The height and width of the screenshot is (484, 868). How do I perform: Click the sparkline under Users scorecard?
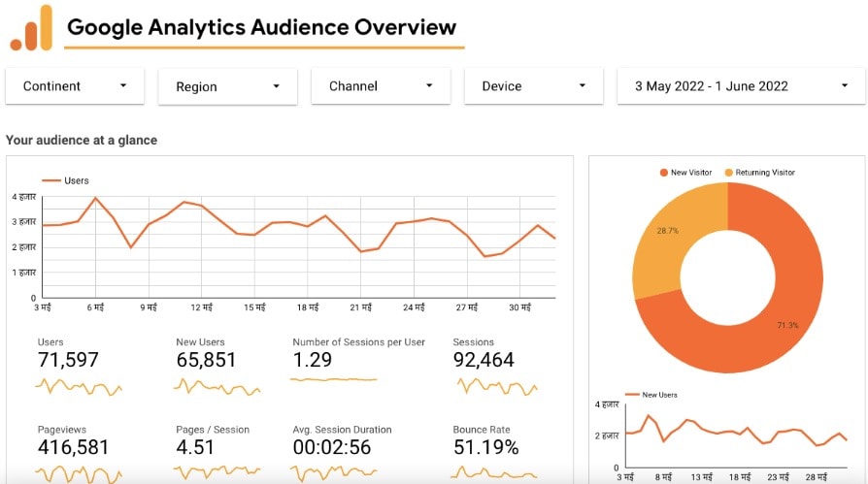click(x=79, y=386)
